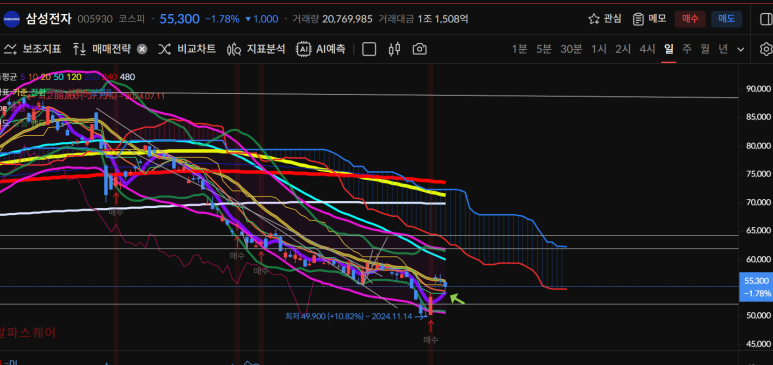Screen dimensions: 773x365
Task: Click the Samsung Electronics logo icon
Action: point(11,19)
